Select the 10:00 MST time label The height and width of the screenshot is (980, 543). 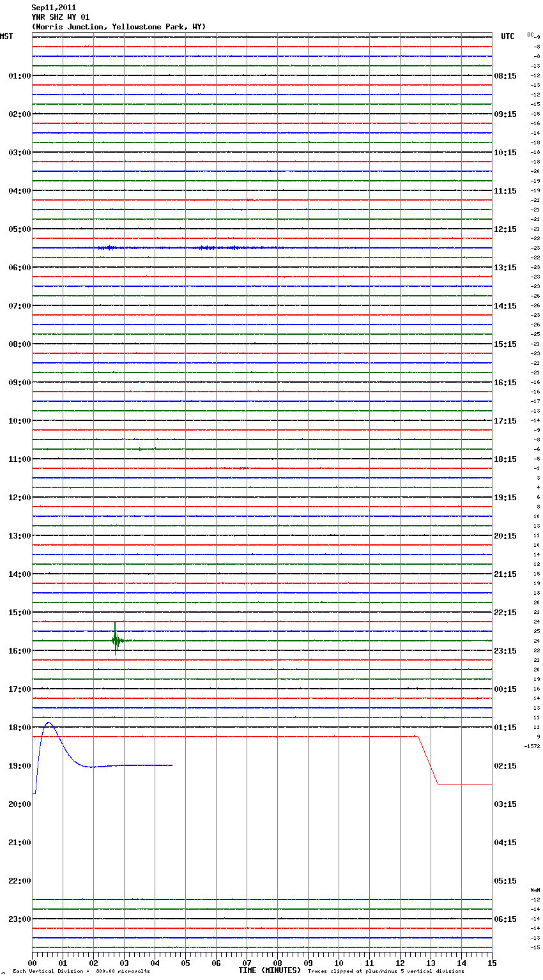click(x=19, y=421)
